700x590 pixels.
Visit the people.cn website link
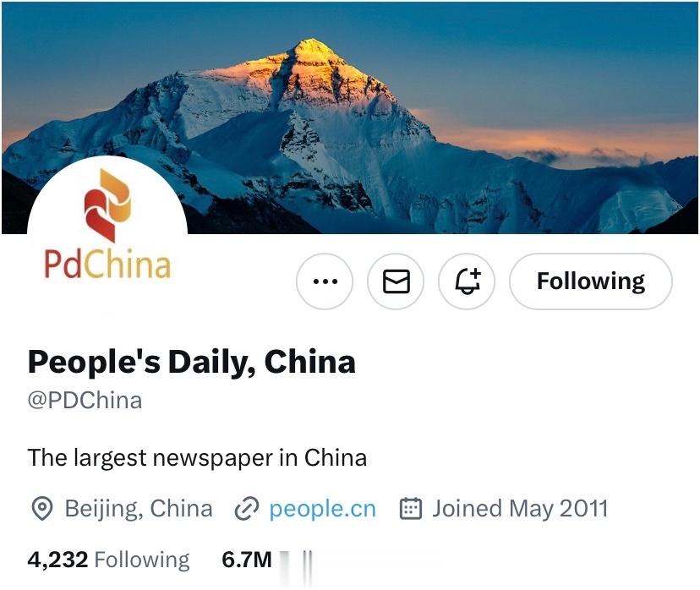(322, 509)
